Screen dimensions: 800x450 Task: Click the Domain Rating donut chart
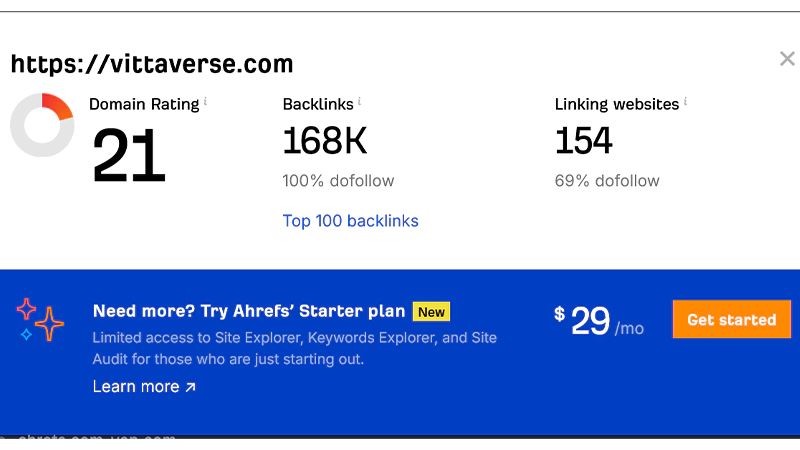[x=42, y=125]
